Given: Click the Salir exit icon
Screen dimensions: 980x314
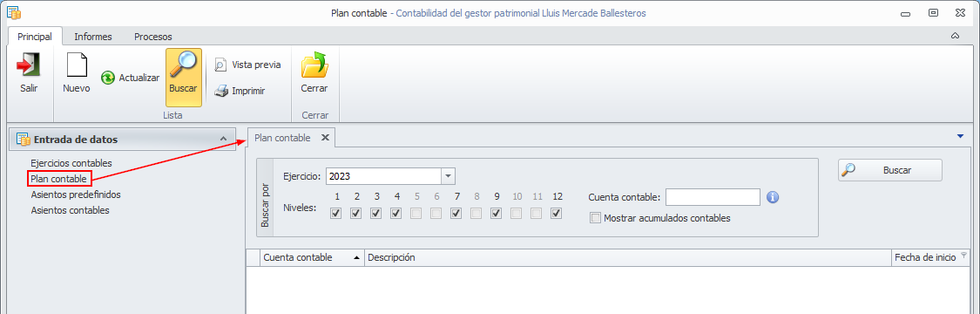Looking at the screenshot, I should (29, 65).
